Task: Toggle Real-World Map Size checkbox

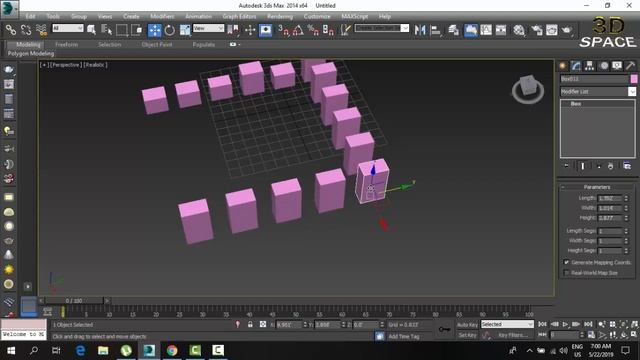Action: [x=566, y=272]
